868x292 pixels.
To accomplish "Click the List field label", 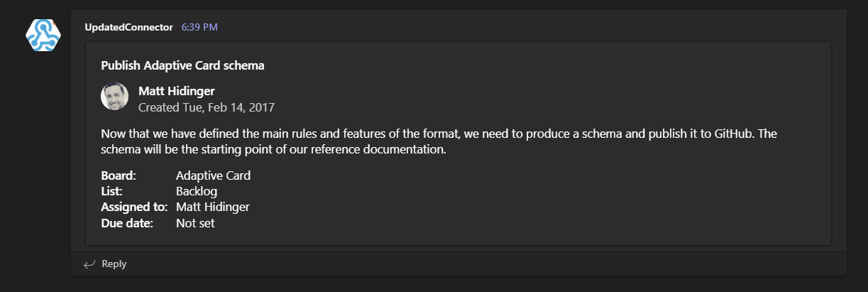I will click(x=114, y=191).
